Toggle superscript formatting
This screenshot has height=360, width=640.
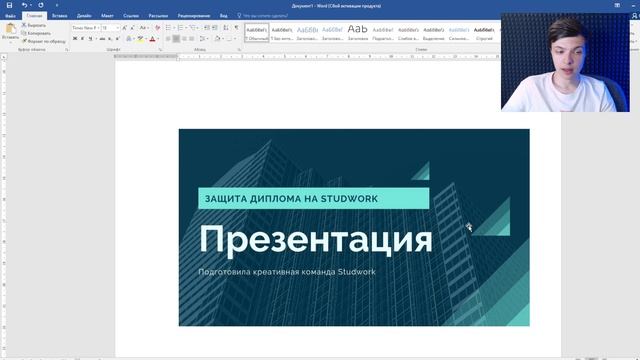[118, 39]
